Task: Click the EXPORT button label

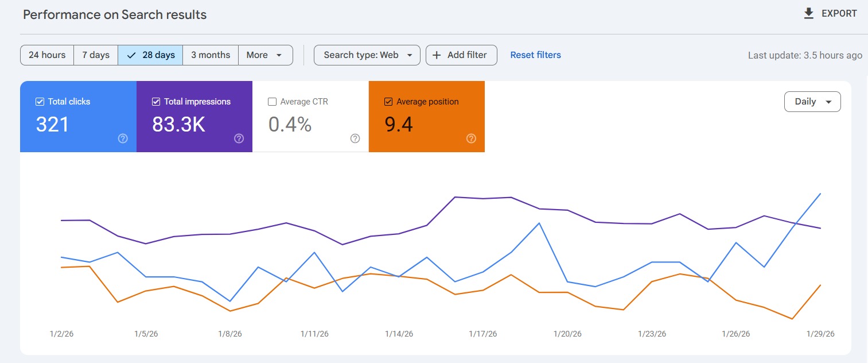Action: tap(839, 14)
